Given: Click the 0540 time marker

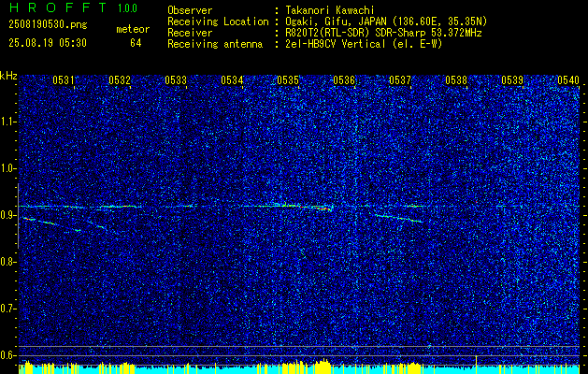Looking at the screenshot, I should pyautogui.click(x=568, y=80).
